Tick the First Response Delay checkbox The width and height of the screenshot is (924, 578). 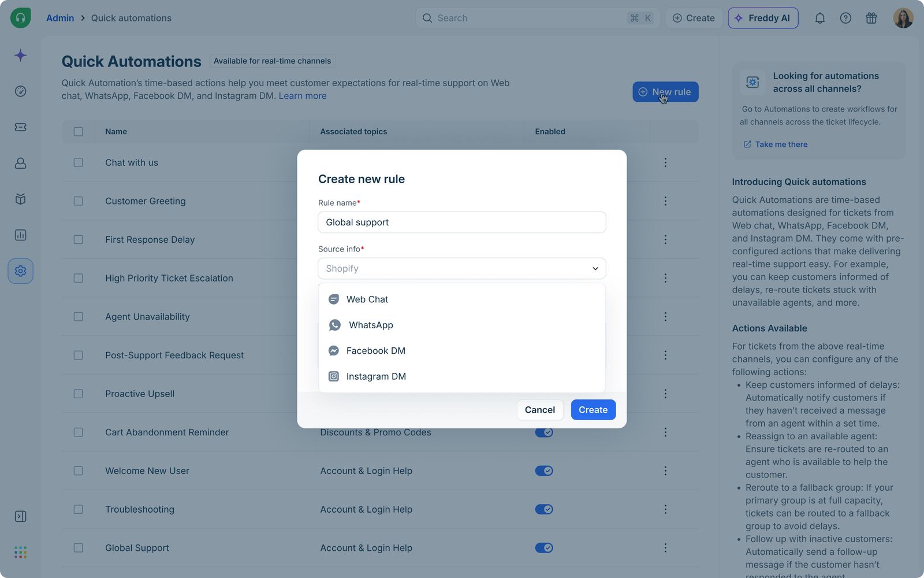click(x=78, y=239)
